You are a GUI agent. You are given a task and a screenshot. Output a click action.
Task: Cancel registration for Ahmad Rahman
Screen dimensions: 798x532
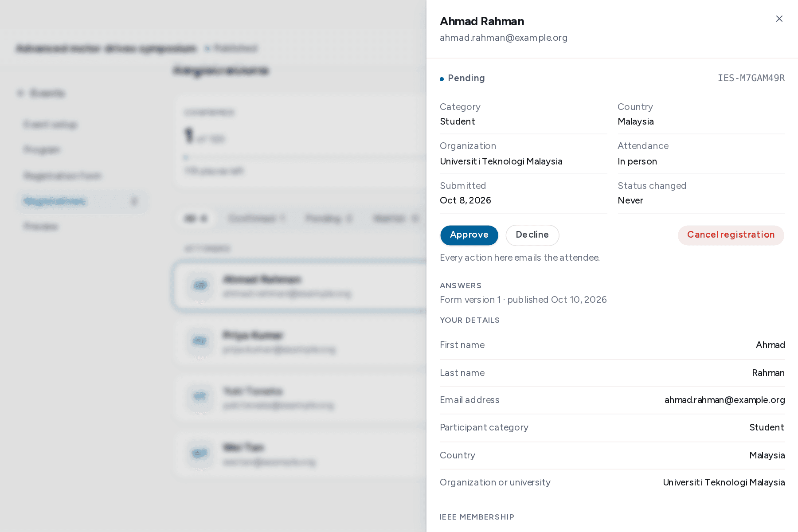point(731,235)
